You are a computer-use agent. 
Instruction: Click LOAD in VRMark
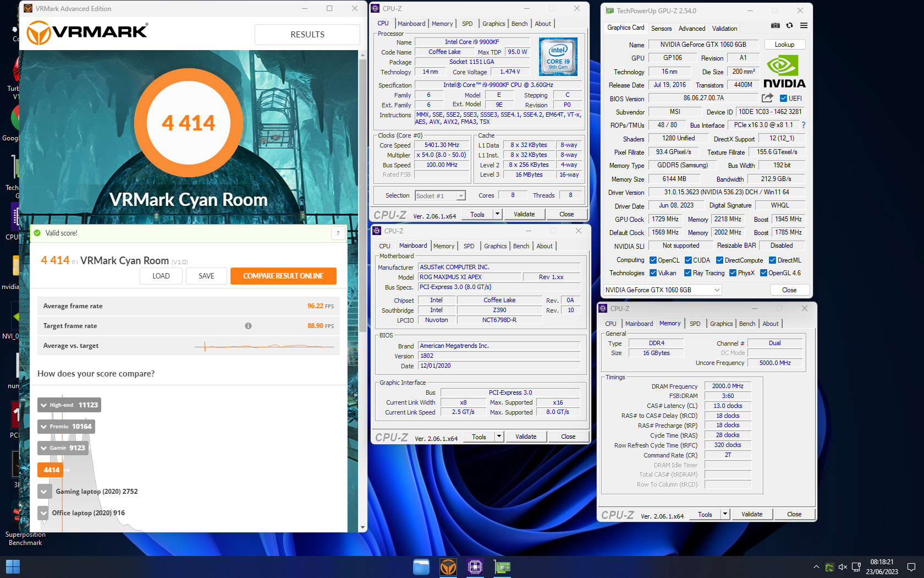[x=161, y=276]
